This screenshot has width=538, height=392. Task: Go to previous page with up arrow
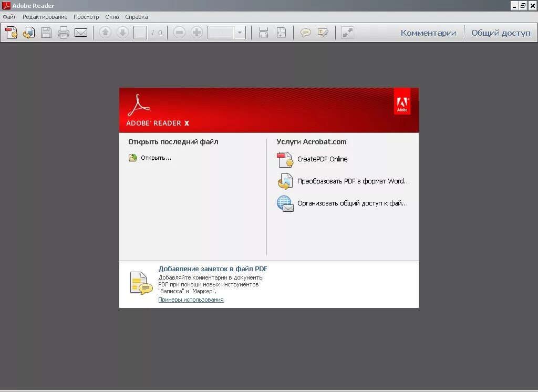pyautogui.click(x=105, y=33)
